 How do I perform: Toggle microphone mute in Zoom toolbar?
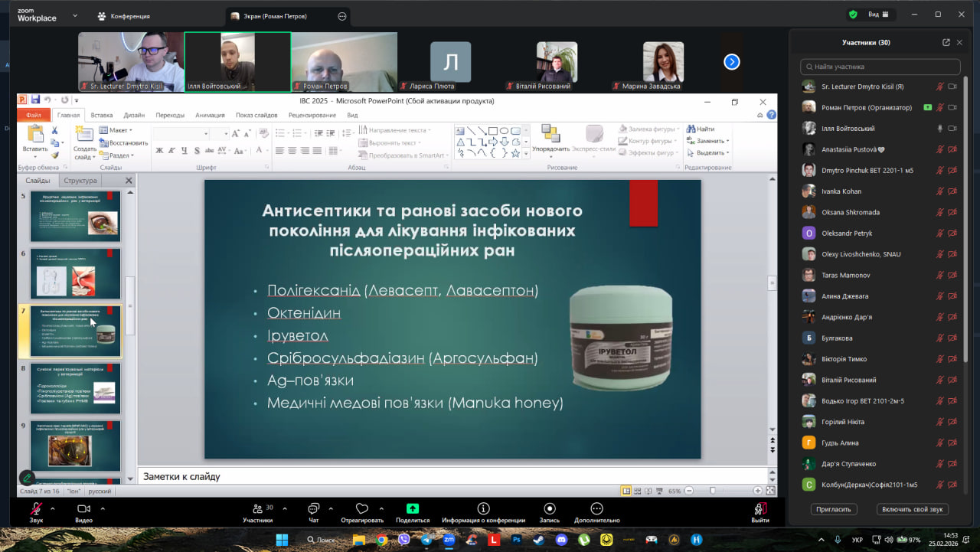tap(36, 509)
